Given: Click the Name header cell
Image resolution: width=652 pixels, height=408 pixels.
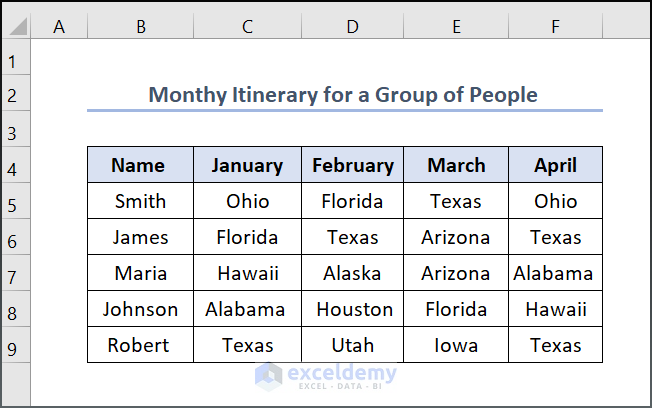Looking at the screenshot, I should [140, 166].
